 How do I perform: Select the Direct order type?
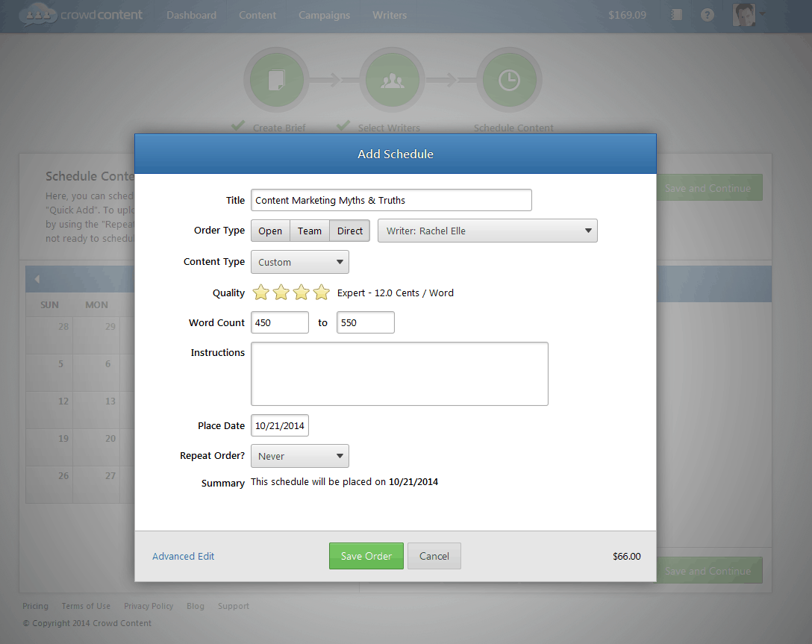point(349,231)
